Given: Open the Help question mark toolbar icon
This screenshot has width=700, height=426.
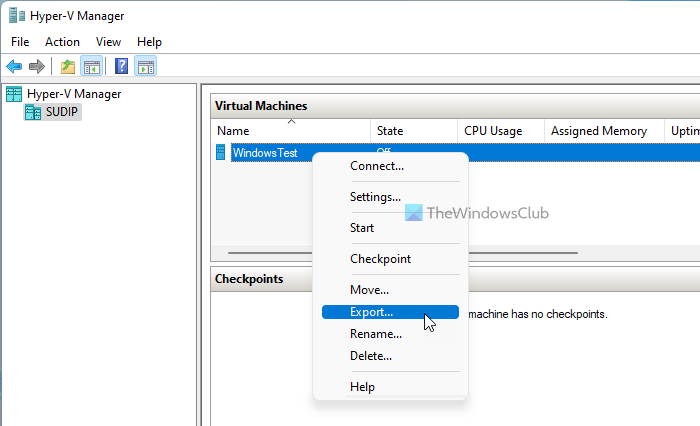Looking at the screenshot, I should click(x=121, y=67).
